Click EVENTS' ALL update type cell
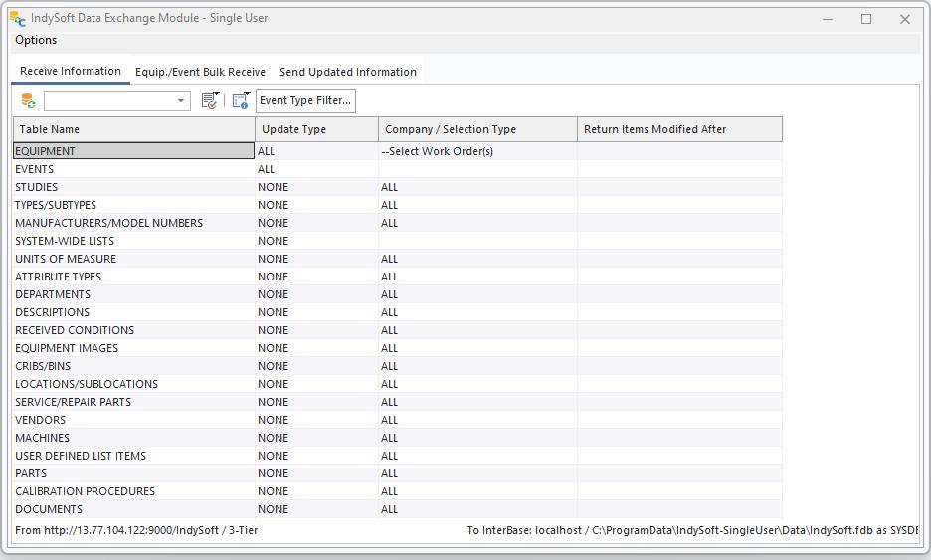 (x=316, y=169)
